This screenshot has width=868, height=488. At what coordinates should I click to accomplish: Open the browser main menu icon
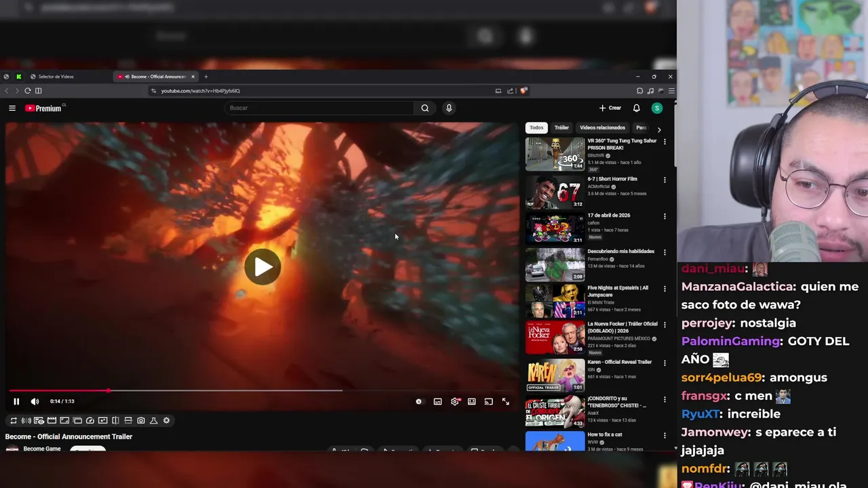pyautogui.click(x=671, y=91)
